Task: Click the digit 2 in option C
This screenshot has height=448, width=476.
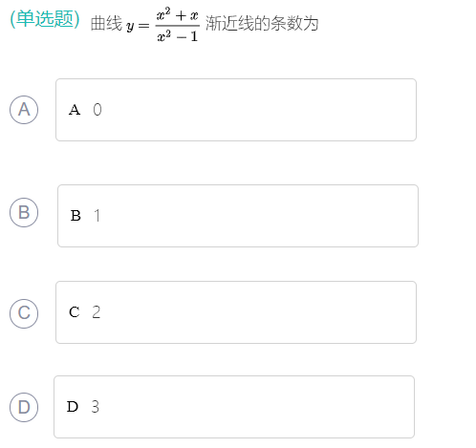Action: point(97,312)
